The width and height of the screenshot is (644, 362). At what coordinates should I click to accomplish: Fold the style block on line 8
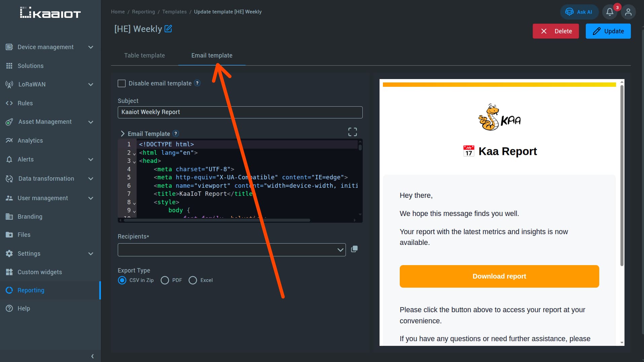click(x=134, y=204)
